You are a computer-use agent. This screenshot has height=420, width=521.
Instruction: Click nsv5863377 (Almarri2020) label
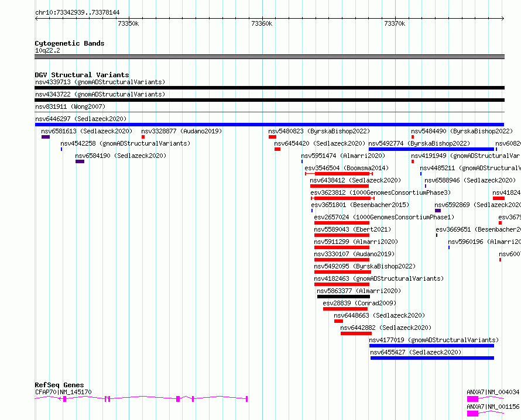(359, 291)
